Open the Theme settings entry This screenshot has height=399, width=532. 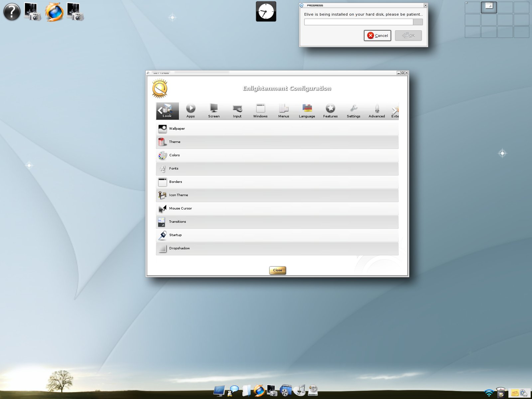[x=277, y=142]
